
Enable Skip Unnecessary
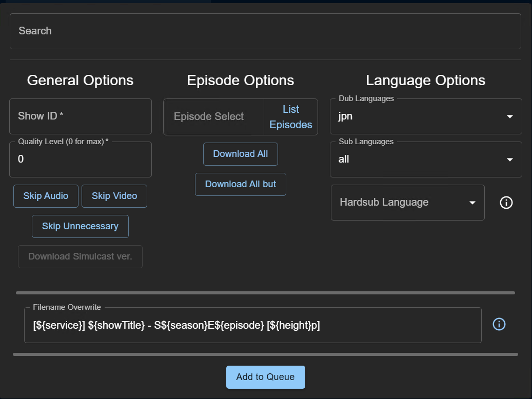click(x=80, y=226)
